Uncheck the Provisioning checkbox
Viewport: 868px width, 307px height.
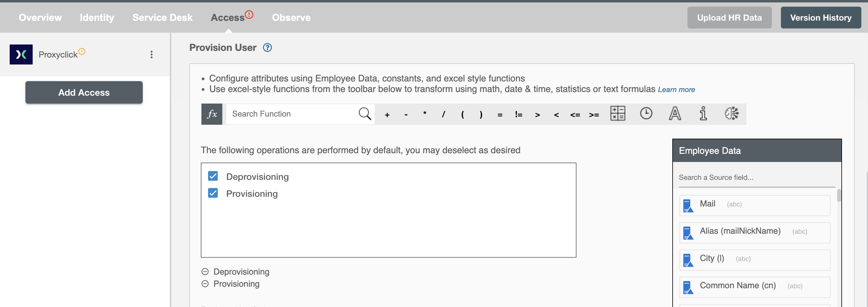coord(213,193)
